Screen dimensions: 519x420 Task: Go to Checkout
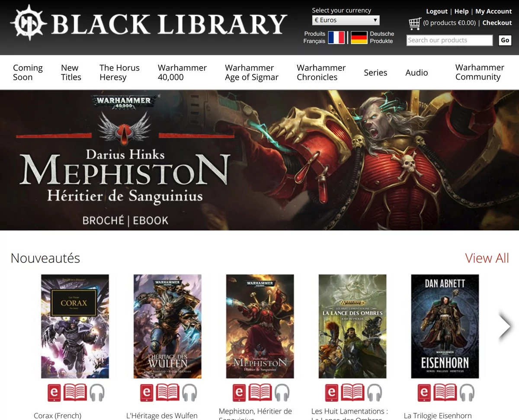497,23
